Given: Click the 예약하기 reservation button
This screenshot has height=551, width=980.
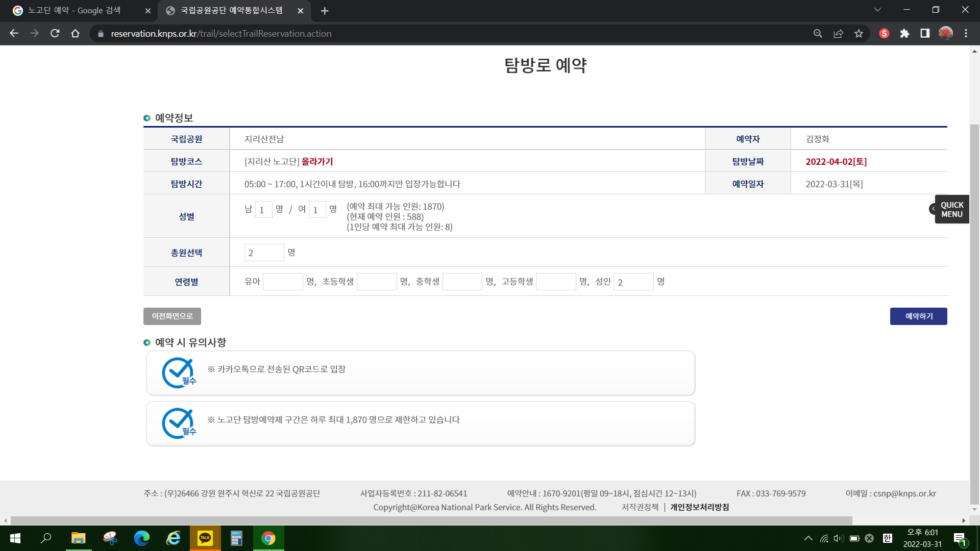Looking at the screenshot, I should (918, 316).
